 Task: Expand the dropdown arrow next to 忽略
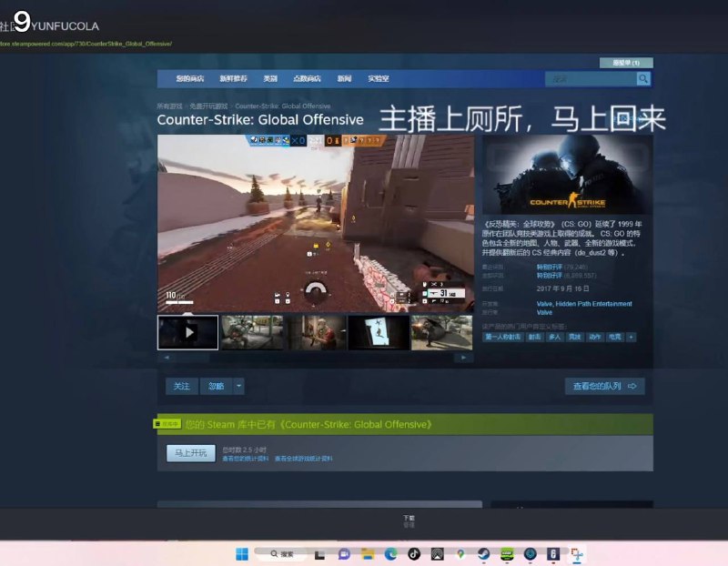[x=238, y=386]
